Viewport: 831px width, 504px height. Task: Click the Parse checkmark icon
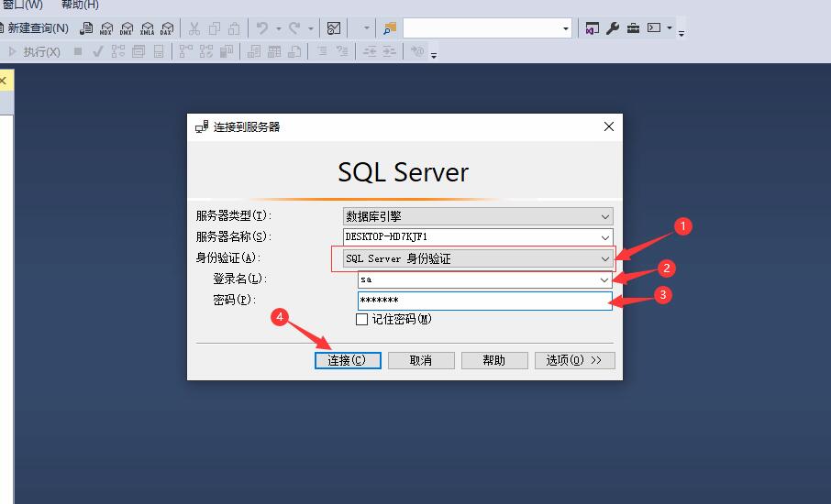tap(97, 51)
